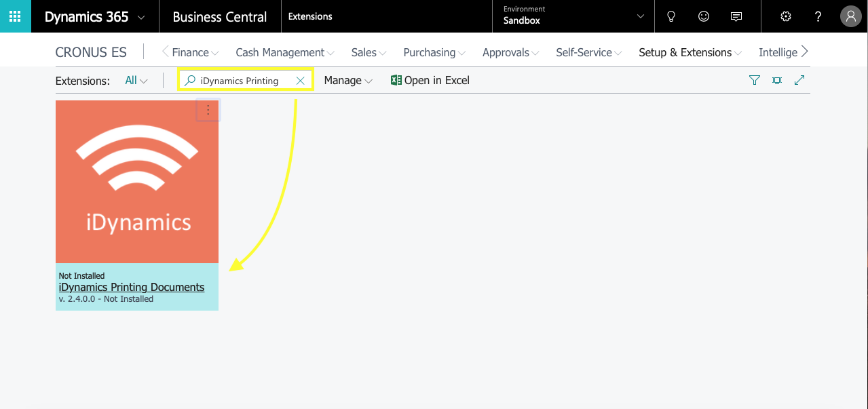Click Open in Excel button

[x=430, y=81]
